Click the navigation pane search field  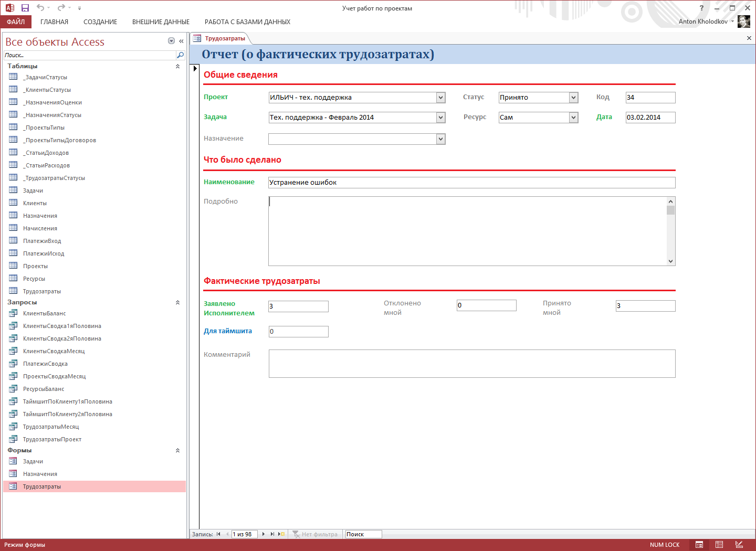point(89,55)
